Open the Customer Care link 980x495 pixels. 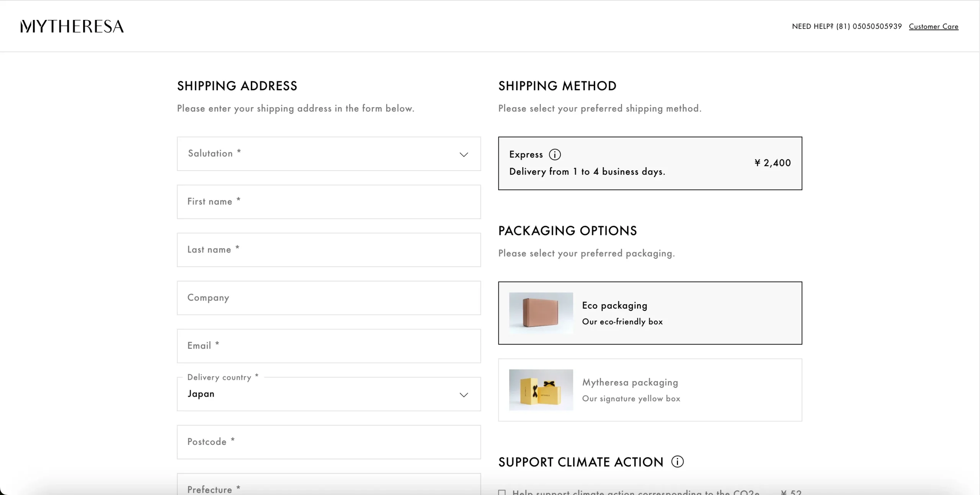[934, 26]
